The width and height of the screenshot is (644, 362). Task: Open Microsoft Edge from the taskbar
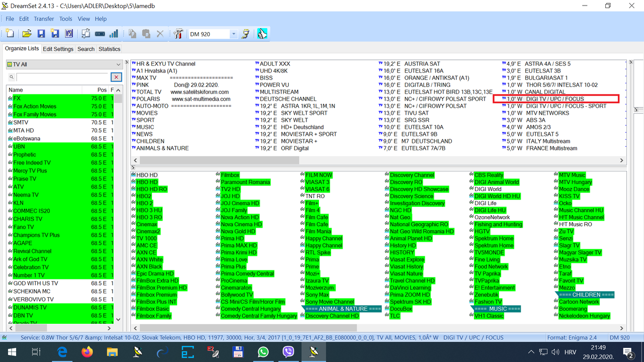click(x=62, y=352)
